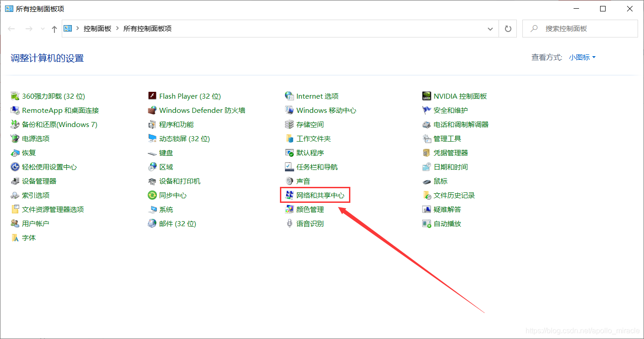This screenshot has height=339, width=644.
Task: Click the 管理工具 link
Action: (447, 138)
